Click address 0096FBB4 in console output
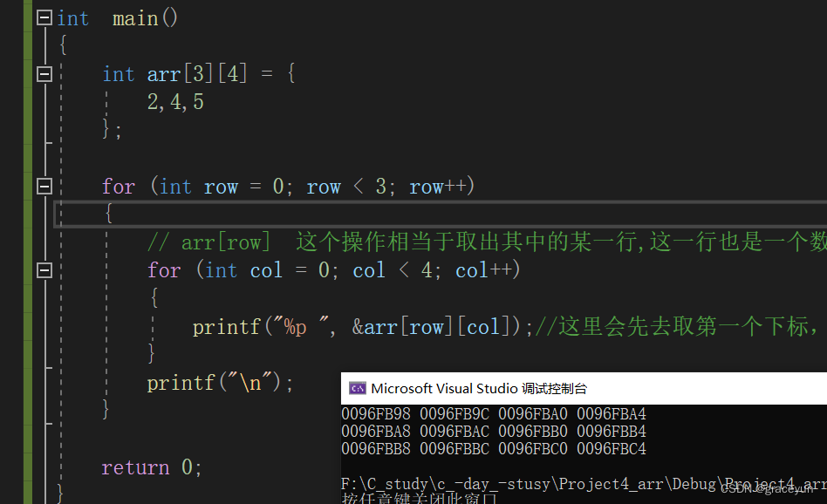Image resolution: width=827 pixels, height=504 pixels. [612, 432]
